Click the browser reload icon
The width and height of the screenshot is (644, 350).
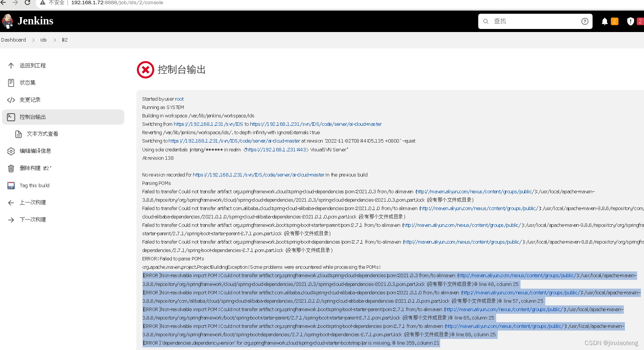27,3
